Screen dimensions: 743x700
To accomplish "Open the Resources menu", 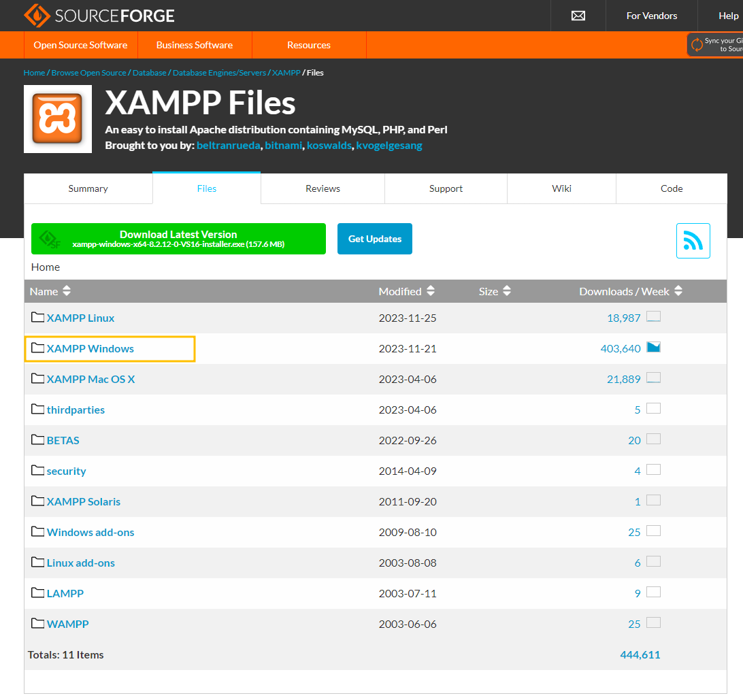I will 309,45.
